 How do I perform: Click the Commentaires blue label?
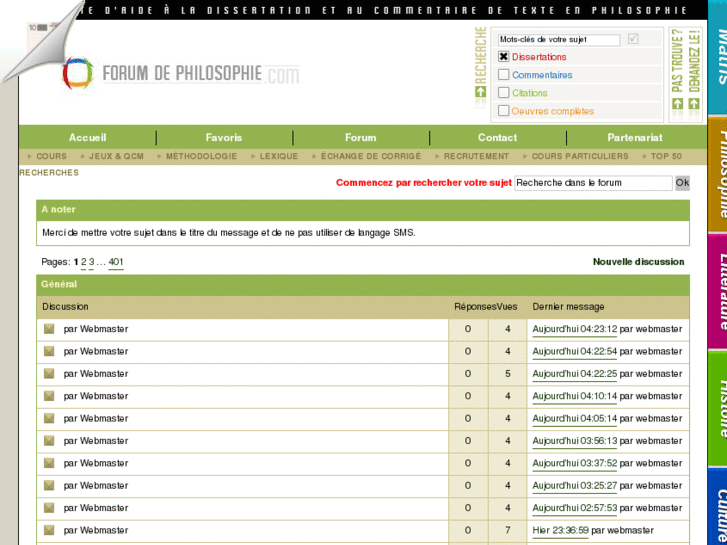click(x=542, y=75)
